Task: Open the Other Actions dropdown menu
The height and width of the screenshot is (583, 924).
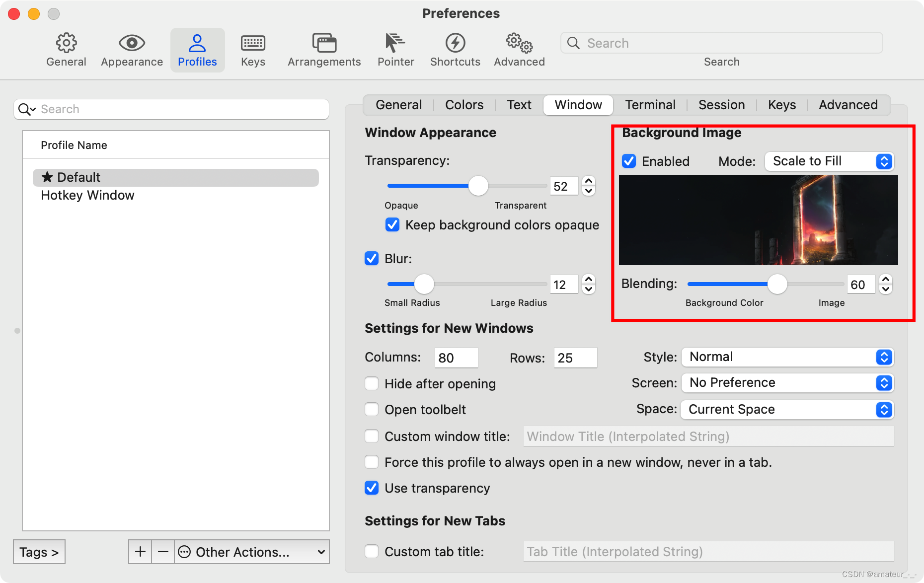Action: tap(252, 552)
